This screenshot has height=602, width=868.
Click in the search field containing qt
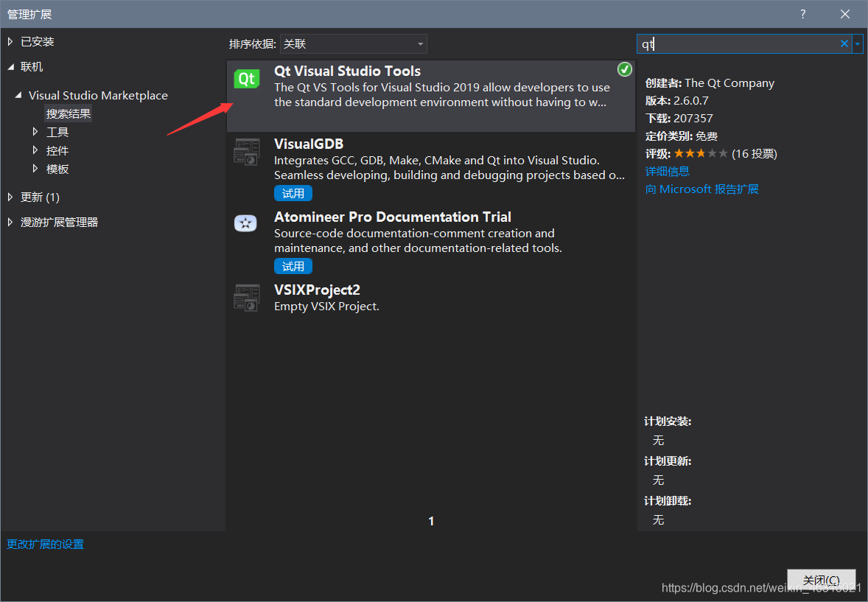point(738,43)
